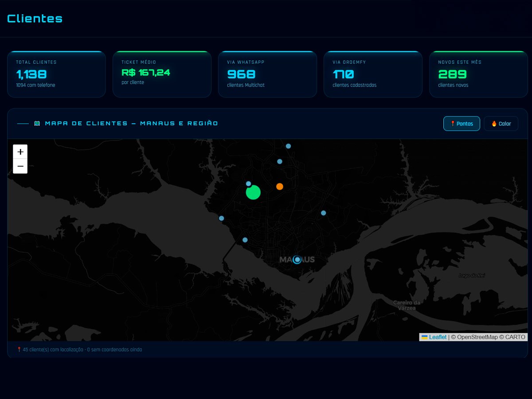Open the Novos Este Mês card
This screenshot has width=532, height=399.
point(478,74)
